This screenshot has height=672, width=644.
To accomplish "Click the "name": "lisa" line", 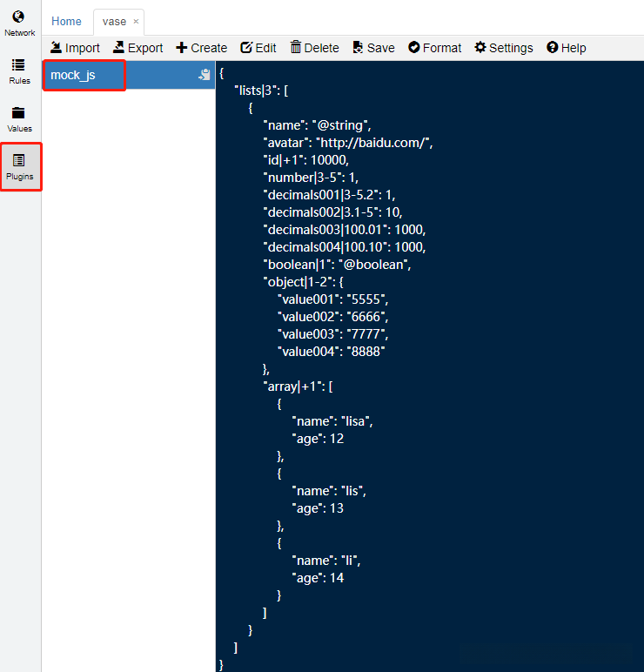I will (332, 421).
